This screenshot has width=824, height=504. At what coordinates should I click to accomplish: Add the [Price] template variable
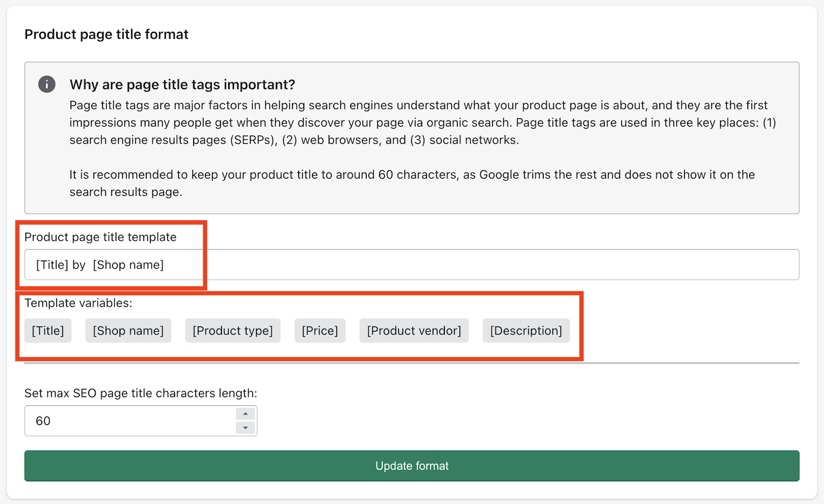tap(320, 331)
